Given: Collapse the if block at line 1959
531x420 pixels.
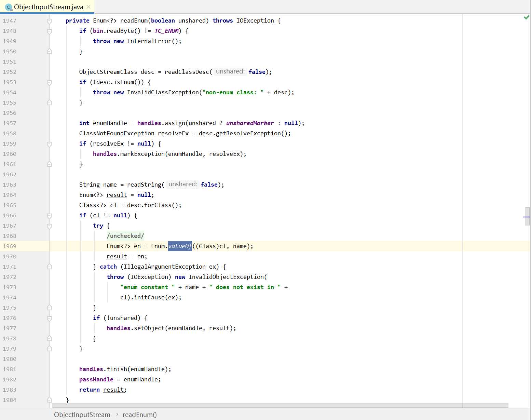Looking at the screenshot, I should click(50, 144).
